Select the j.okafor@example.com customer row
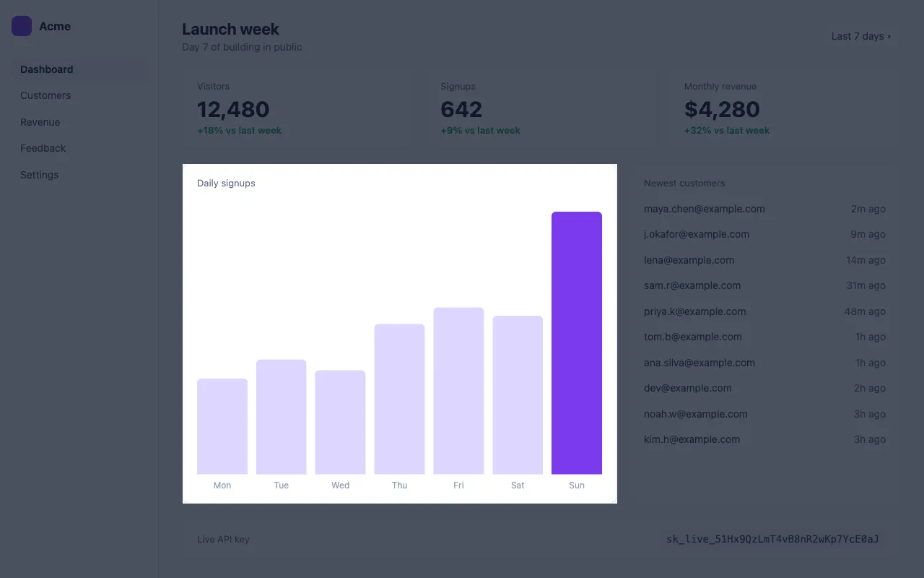The width and height of the screenshot is (924, 578). [764, 234]
